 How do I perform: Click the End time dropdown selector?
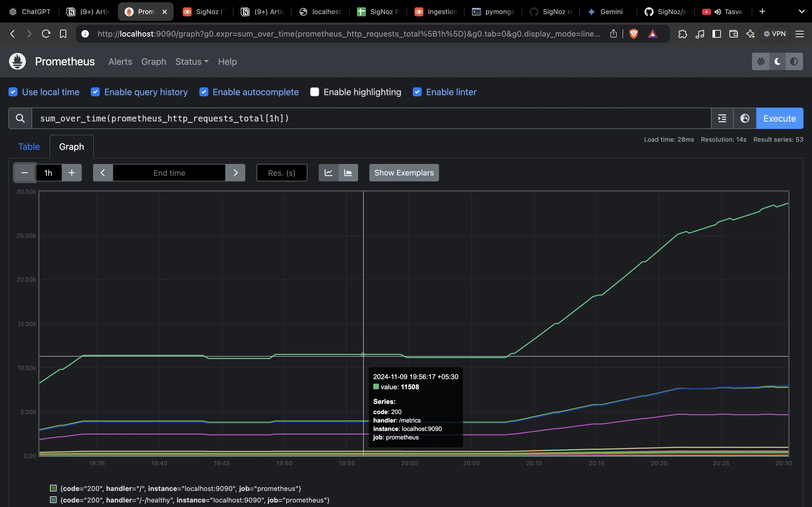click(169, 172)
